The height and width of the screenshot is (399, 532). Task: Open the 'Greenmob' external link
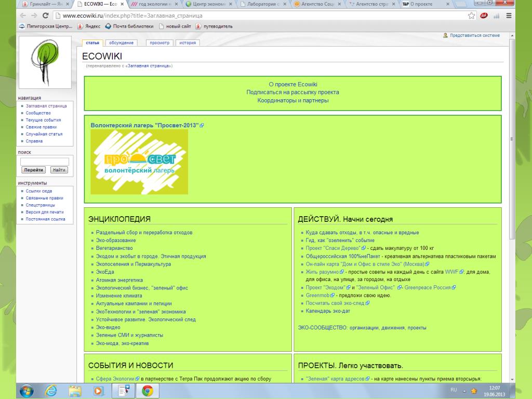click(320, 295)
